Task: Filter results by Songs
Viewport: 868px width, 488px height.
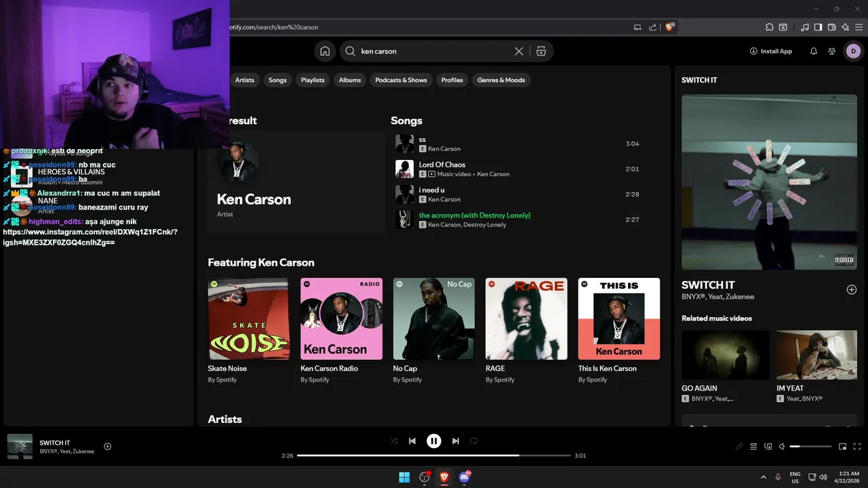Action: pos(277,80)
